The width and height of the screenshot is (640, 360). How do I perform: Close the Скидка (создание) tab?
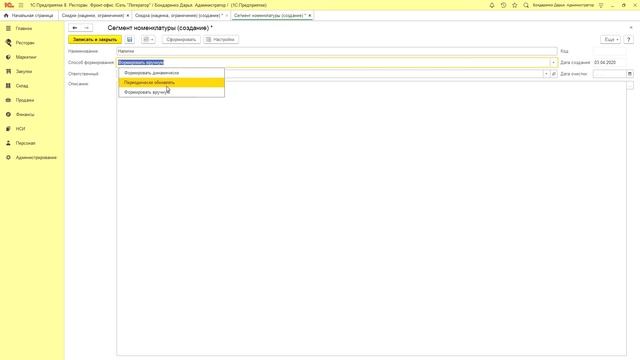coord(227,16)
